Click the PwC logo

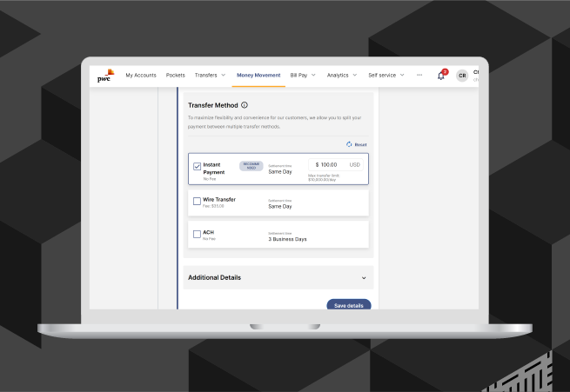[105, 76]
